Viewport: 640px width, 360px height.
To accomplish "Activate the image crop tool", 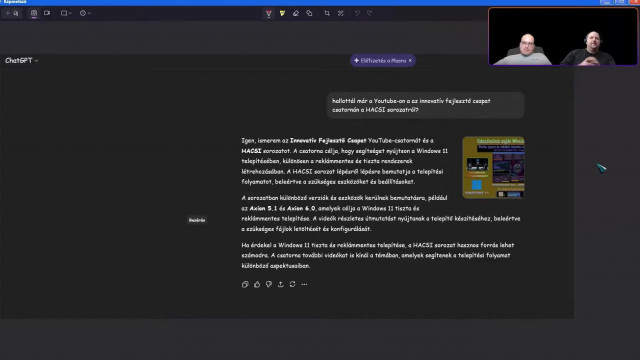I will [327, 13].
